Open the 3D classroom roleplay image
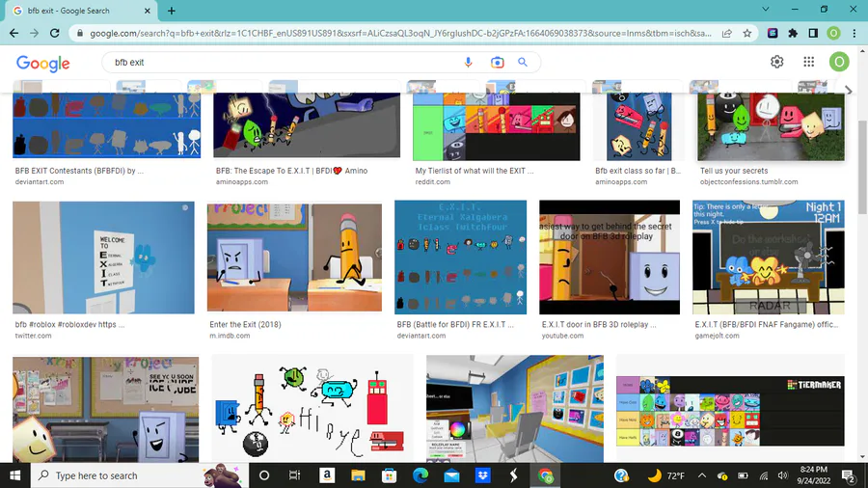The width and height of the screenshot is (868, 488). pos(515,409)
